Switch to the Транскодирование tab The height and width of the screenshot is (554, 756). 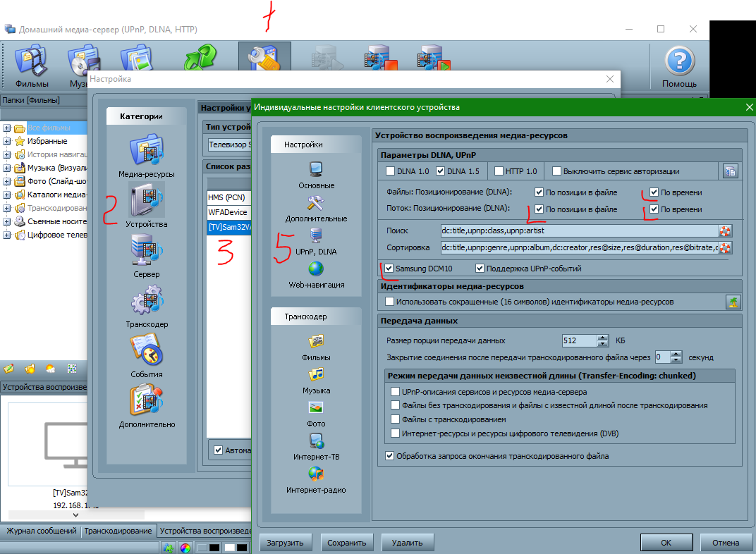coord(118,531)
